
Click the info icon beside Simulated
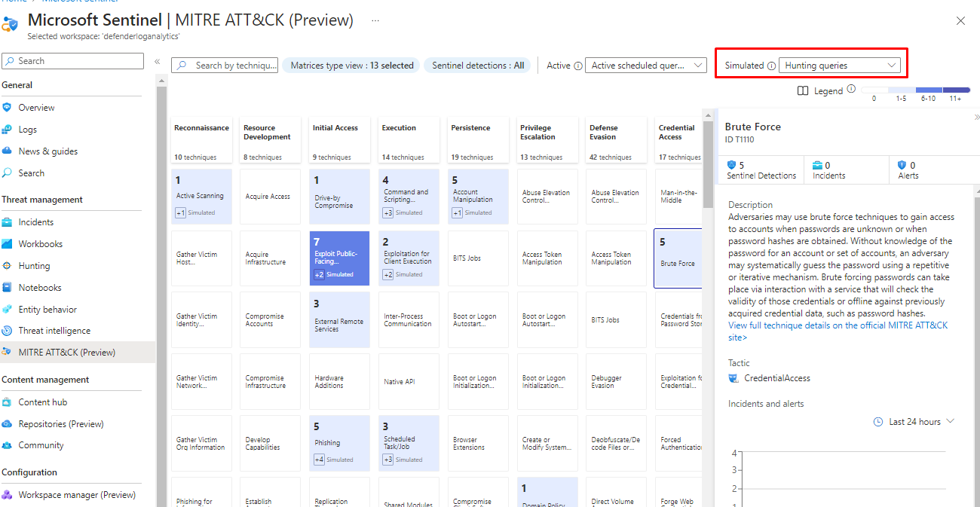pyautogui.click(x=771, y=66)
